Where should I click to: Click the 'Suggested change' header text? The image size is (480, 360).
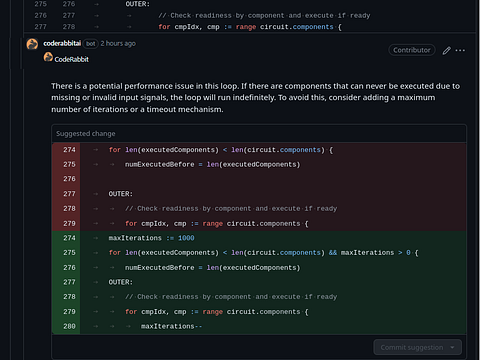pyautogui.click(x=86, y=134)
